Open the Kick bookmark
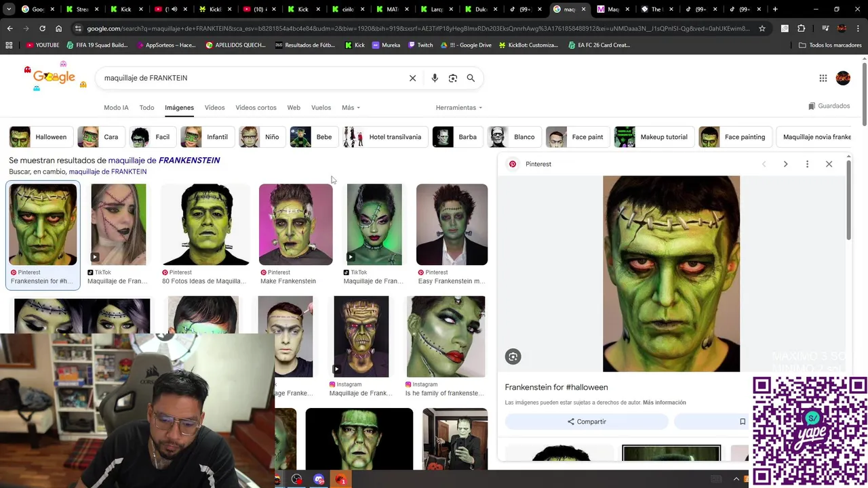Screen dimensions: 868x488 click(355, 45)
